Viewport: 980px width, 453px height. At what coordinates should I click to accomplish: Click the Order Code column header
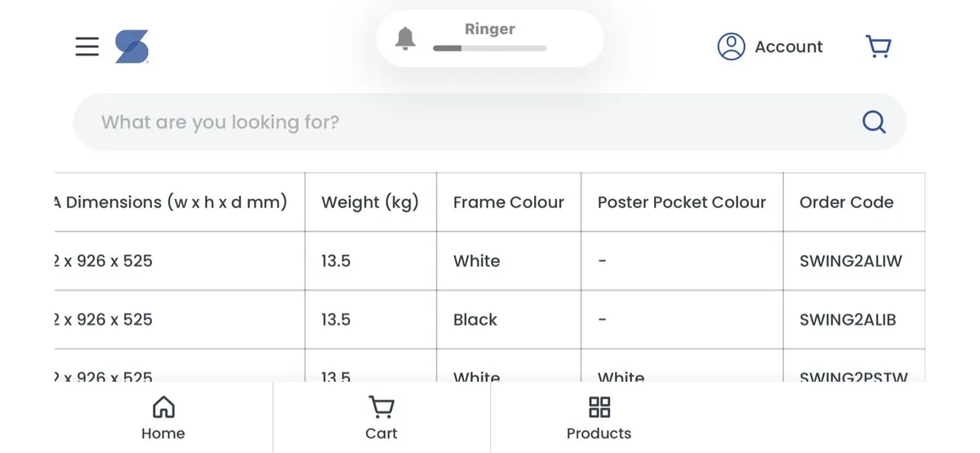(x=846, y=202)
